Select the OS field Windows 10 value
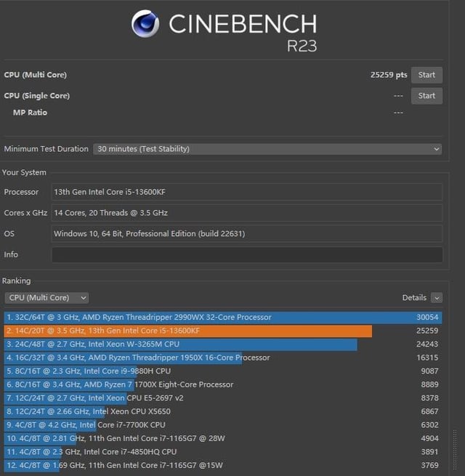This screenshot has height=476, width=465. [x=247, y=233]
